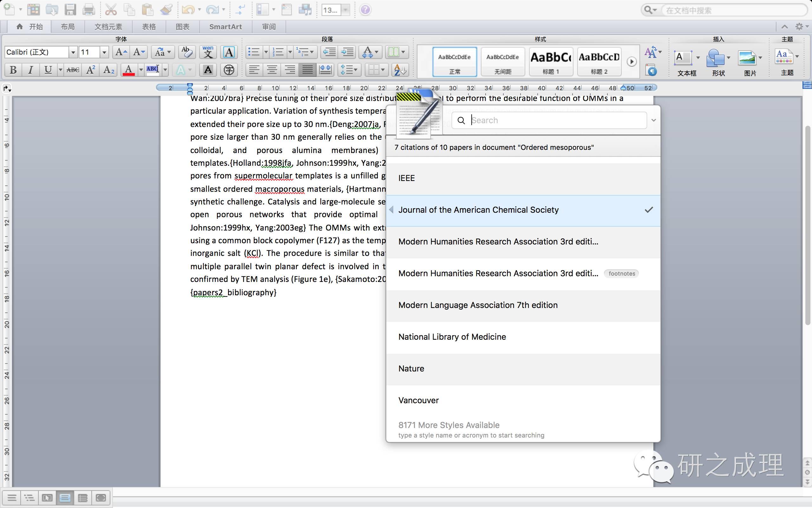
Task: Click the Redo arrow icon
Action: coord(212,10)
